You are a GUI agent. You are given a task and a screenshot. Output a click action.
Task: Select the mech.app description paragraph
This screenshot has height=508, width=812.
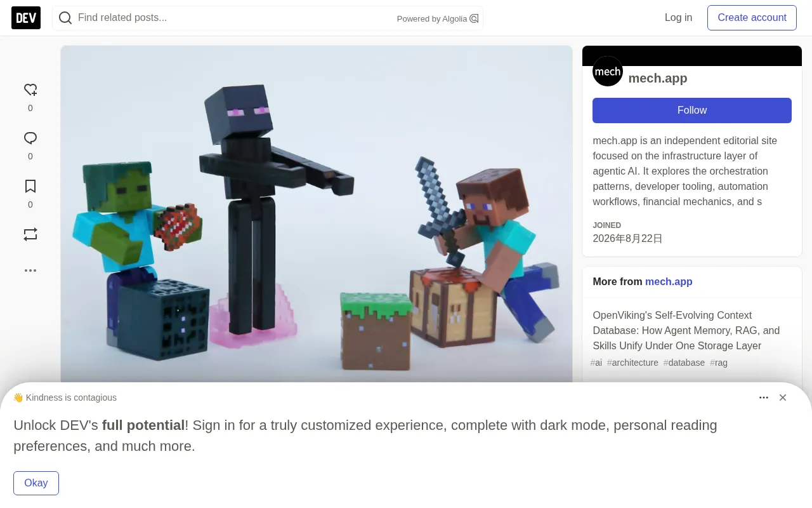[x=686, y=171]
